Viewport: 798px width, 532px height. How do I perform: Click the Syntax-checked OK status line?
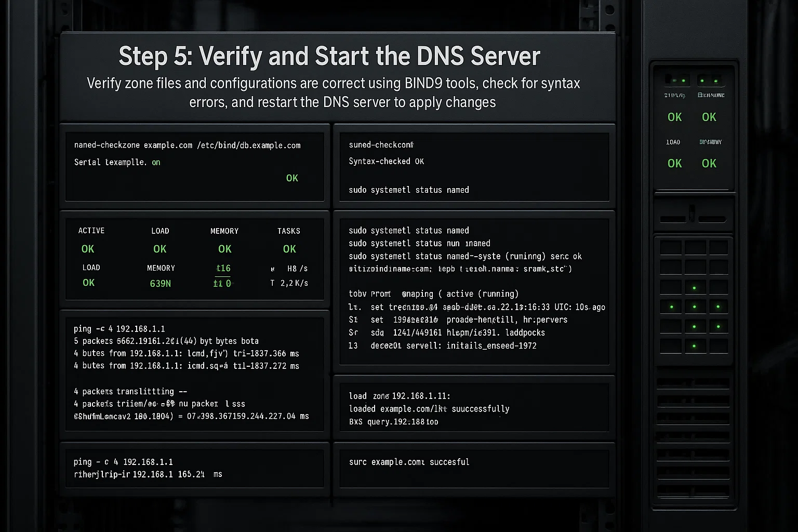coord(387,161)
